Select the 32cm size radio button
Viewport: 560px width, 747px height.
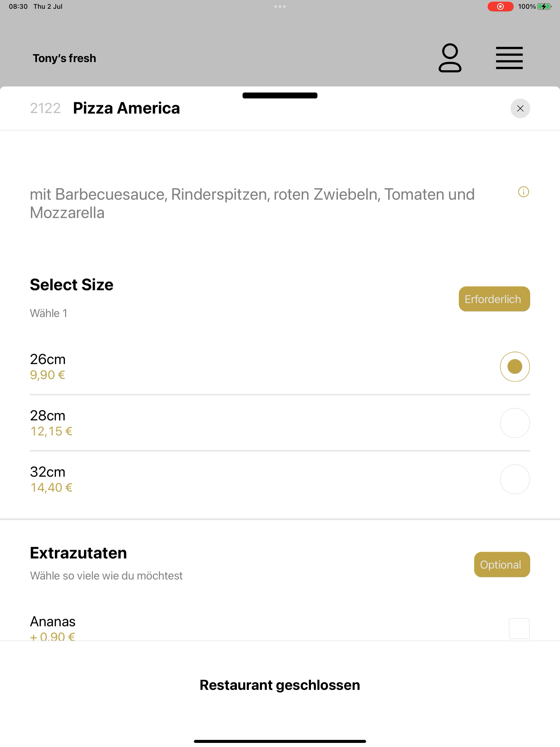click(515, 479)
